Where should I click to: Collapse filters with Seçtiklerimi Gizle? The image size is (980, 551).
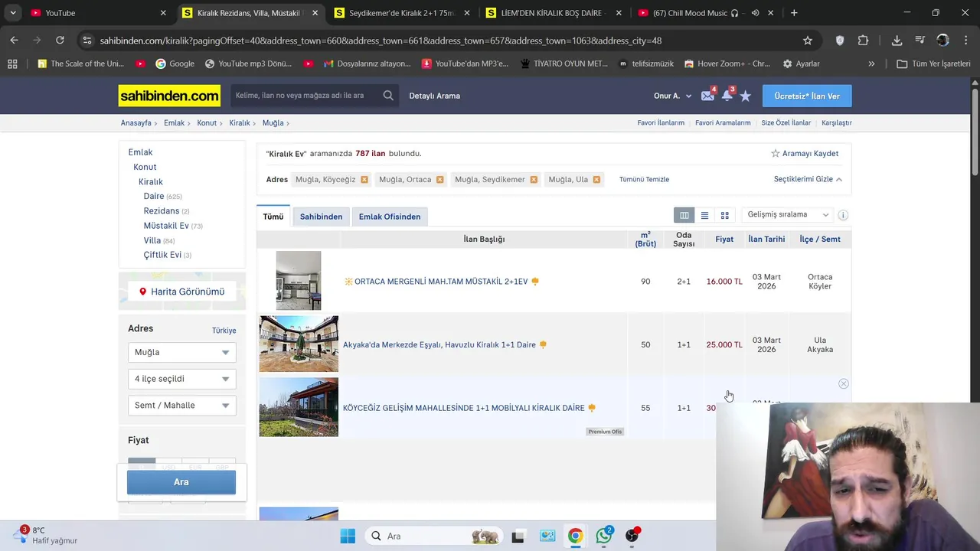pos(808,179)
